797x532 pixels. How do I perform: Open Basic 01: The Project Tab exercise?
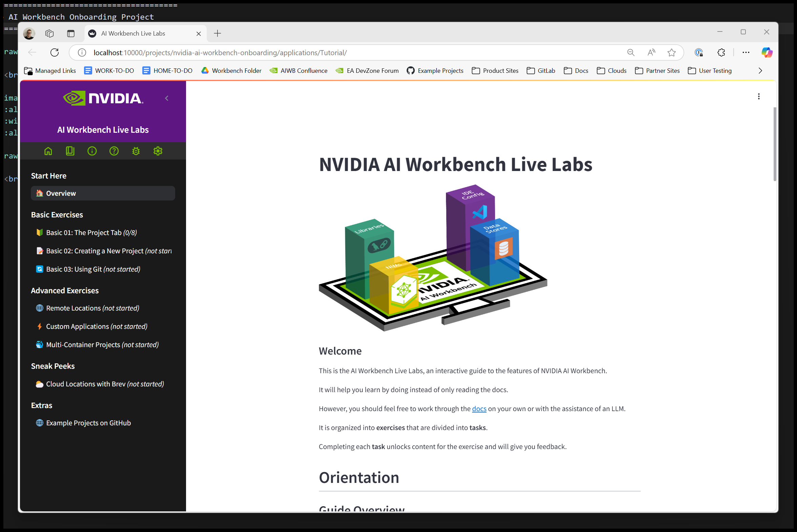point(91,233)
